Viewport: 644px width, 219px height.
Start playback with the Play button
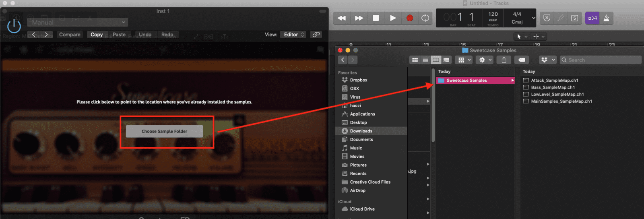click(392, 18)
